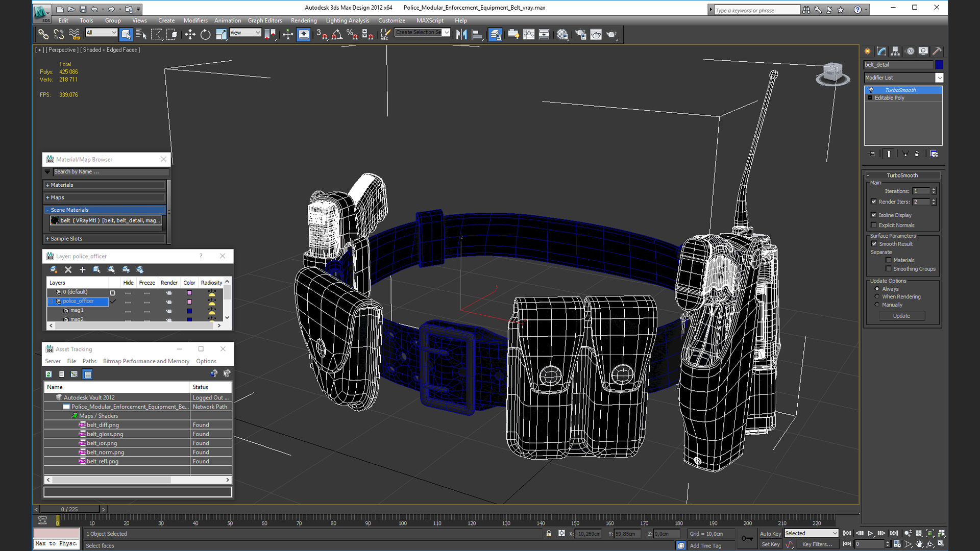
Task: Switch to the Create command panel
Action: [x=868, y=51]
